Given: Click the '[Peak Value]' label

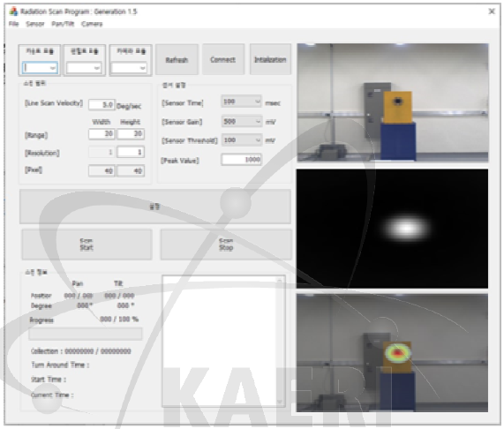Looking at the screenshot, I should pyautogui.click(x=180, y=161).
